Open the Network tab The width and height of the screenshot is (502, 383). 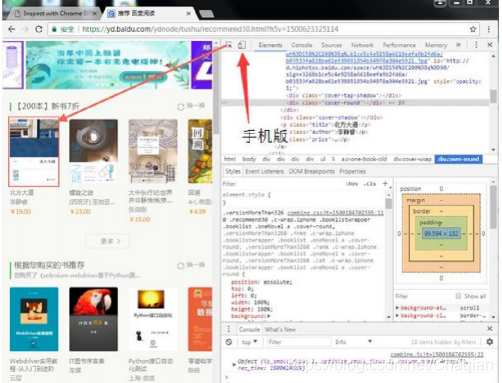tap(362, 45)
